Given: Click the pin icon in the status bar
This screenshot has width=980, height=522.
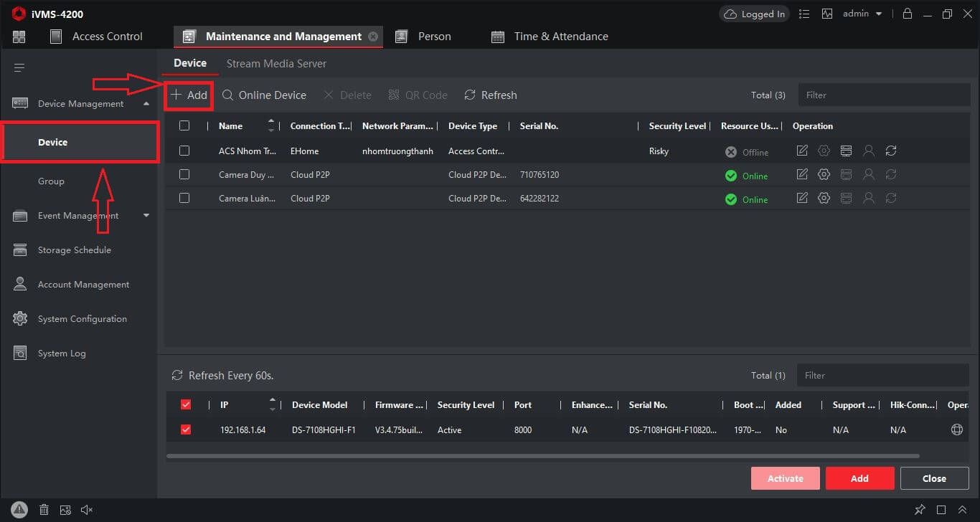Looking at the screenshot, I should [x=920, y=510].
